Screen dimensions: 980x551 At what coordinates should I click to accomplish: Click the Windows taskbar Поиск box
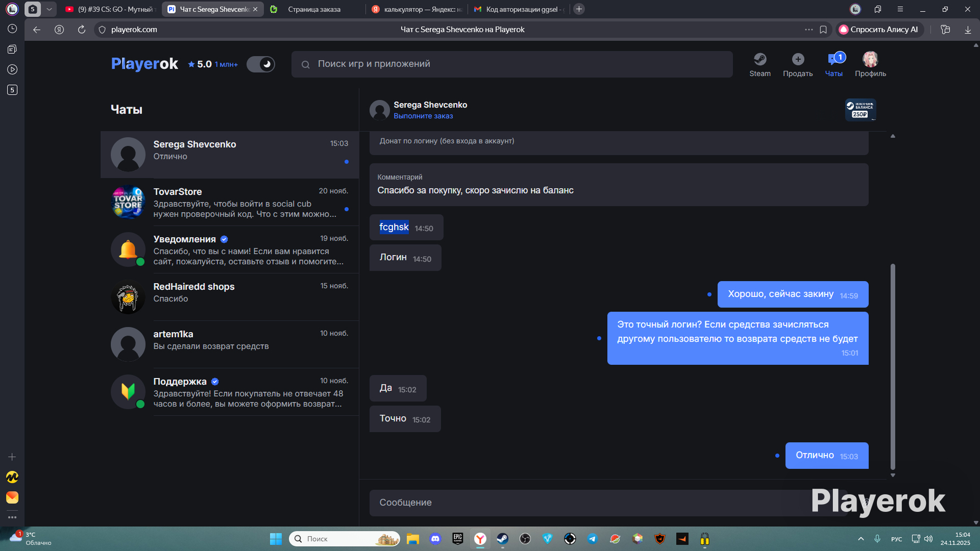344,539
